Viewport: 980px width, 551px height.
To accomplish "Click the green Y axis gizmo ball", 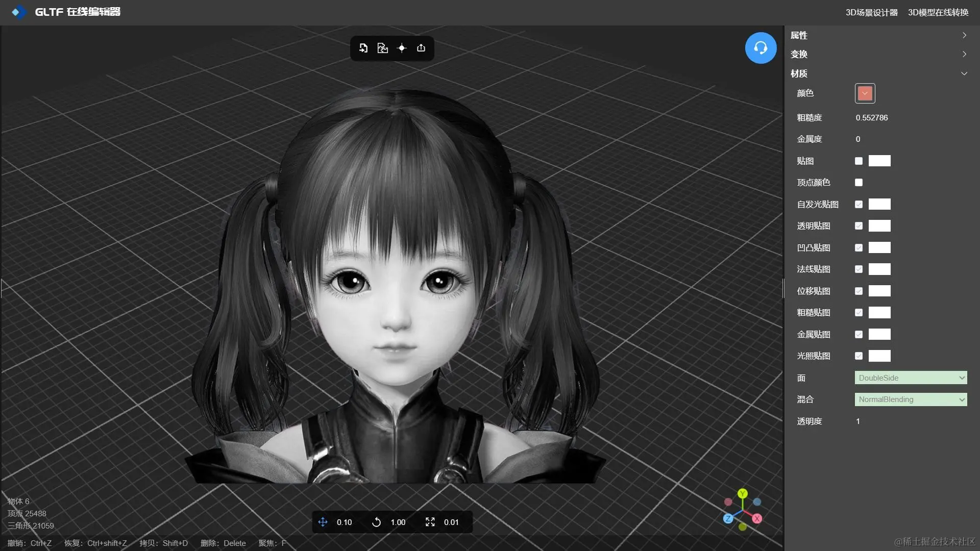I will click(x=743, y=493).
